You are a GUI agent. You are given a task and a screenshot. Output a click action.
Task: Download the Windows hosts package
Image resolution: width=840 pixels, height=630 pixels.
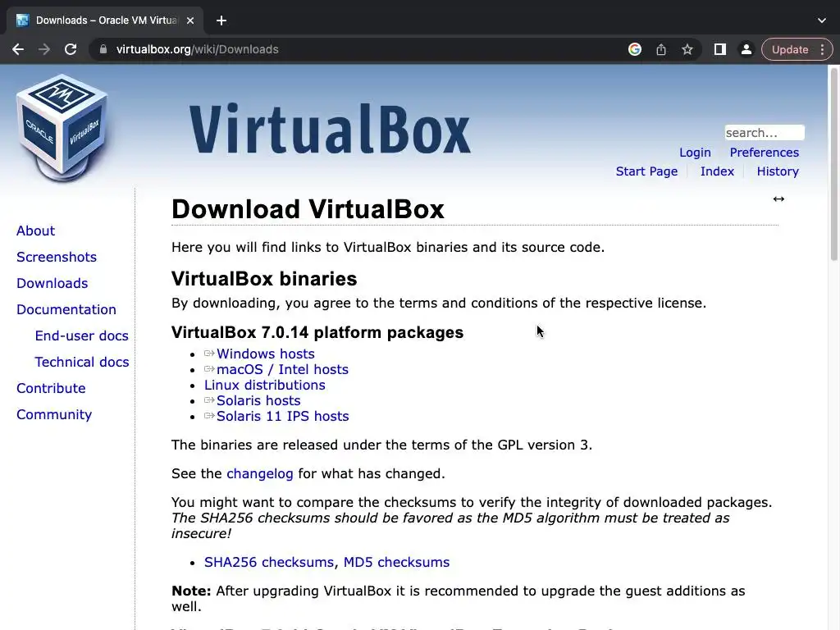pos(265,354)
